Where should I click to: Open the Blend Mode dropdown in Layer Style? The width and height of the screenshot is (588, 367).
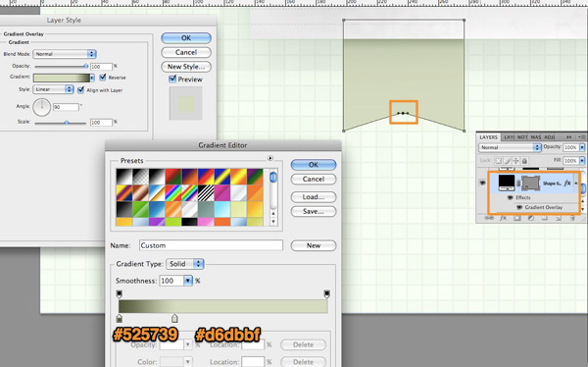tap(65, 54)
